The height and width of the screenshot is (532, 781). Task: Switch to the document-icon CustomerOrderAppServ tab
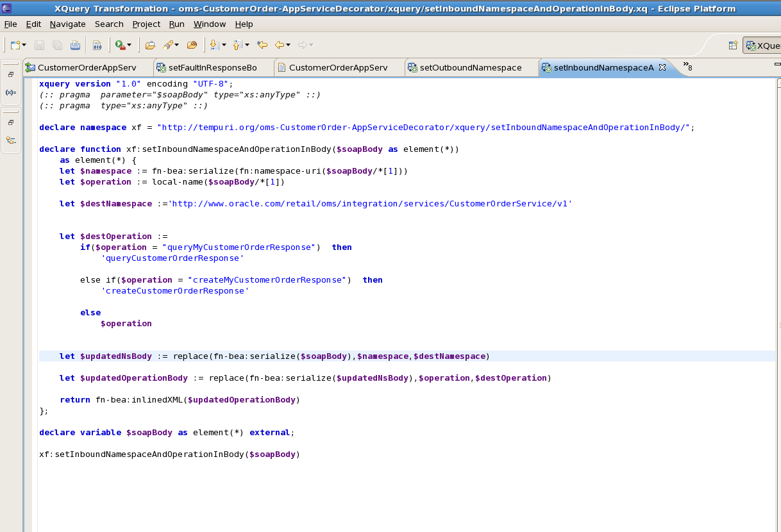point(339,67)
